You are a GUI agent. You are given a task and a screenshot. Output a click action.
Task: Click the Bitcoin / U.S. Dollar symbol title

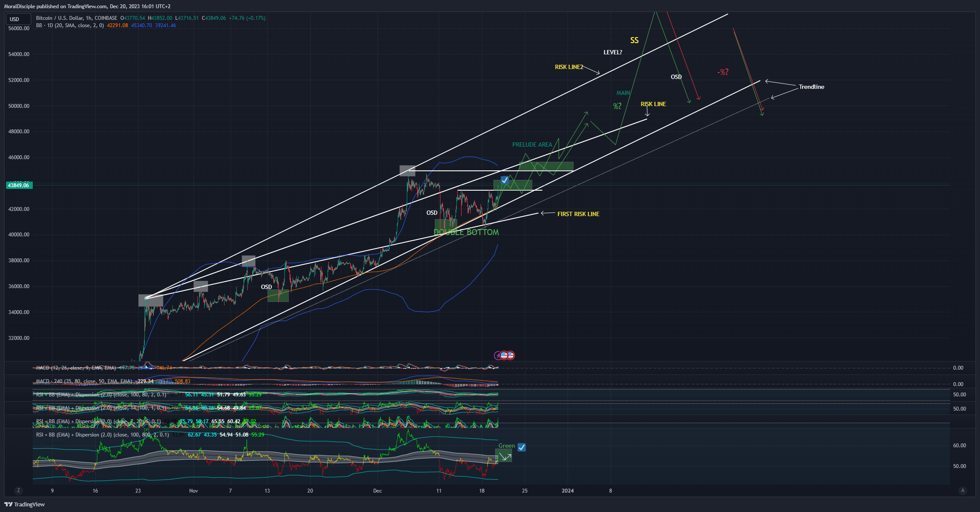click(77, 18)
